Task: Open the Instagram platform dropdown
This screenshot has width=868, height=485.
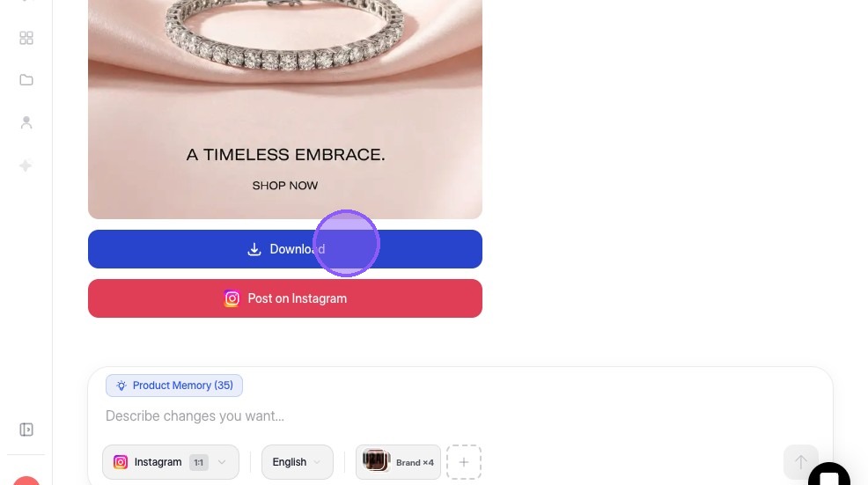Action: pyautogui.click(x=171, y=462)
